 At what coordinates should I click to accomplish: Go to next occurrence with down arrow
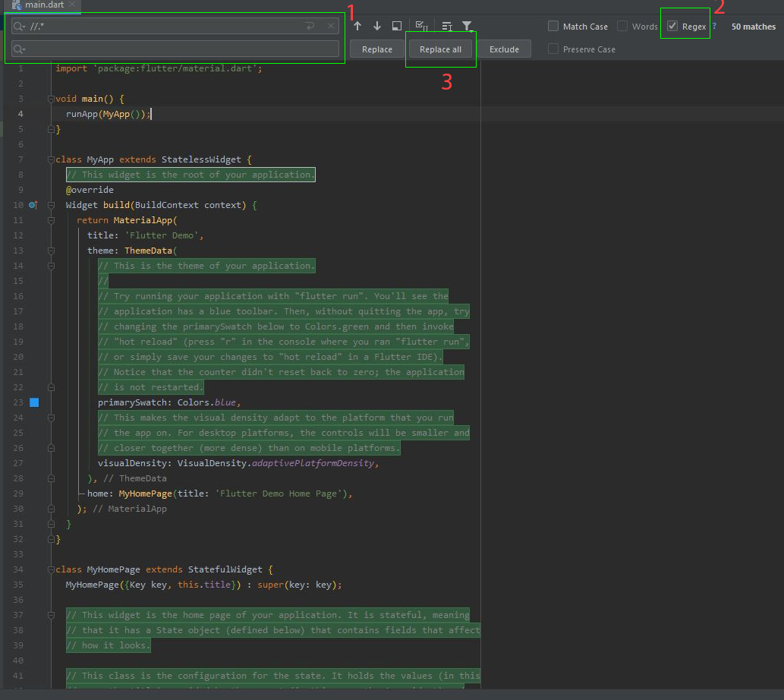(x=377, y=26)
